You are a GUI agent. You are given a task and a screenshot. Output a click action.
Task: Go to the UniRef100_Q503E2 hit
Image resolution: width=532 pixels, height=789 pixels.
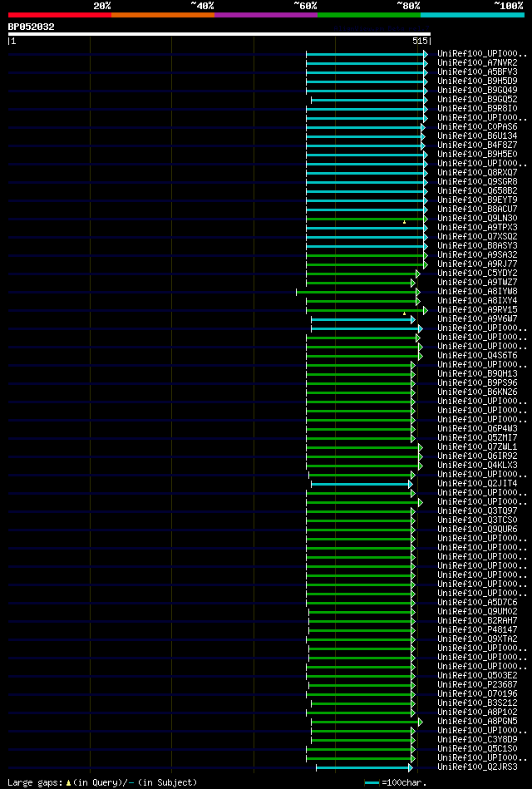coord(477,676)
